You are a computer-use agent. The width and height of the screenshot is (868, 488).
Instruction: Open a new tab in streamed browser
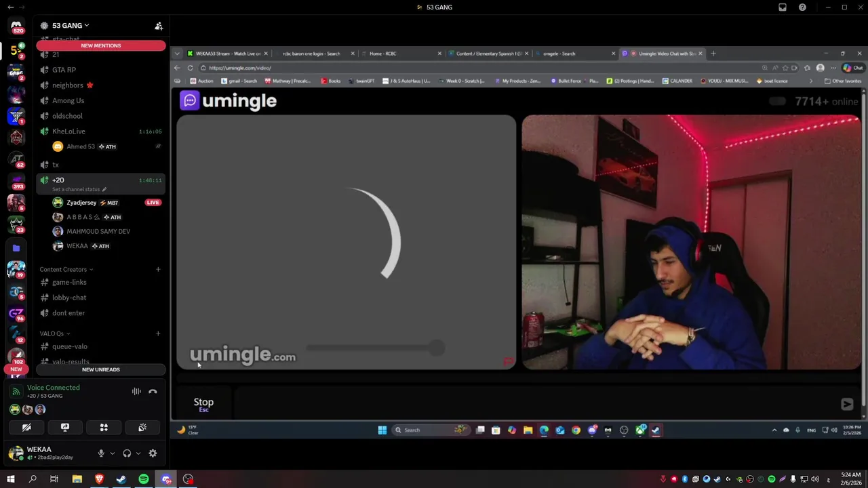coord(713,54)
